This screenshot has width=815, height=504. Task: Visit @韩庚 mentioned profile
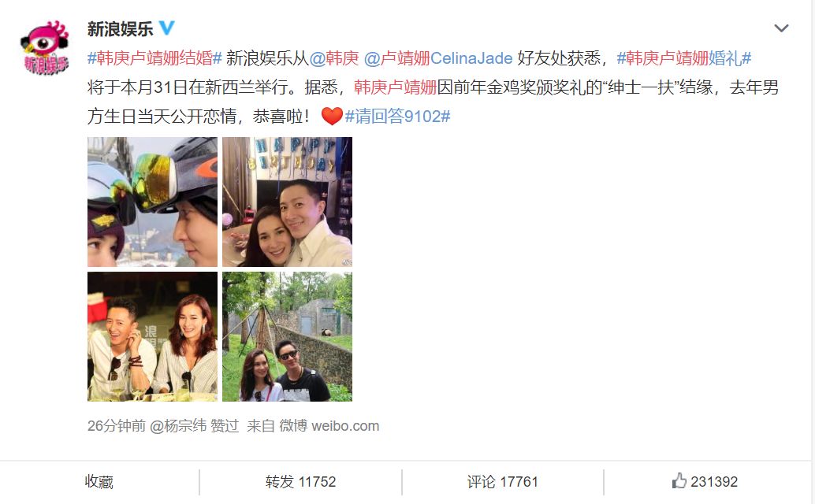(x=334, y=58)
